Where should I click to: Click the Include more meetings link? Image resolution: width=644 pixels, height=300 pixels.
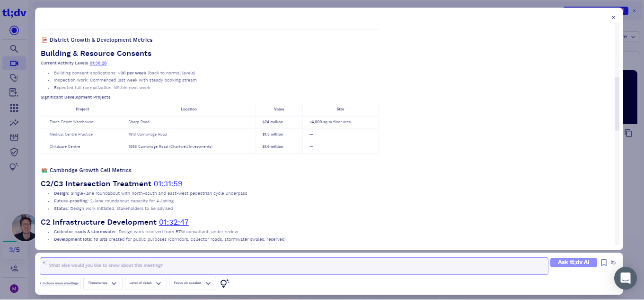click(x=59, y=283)
